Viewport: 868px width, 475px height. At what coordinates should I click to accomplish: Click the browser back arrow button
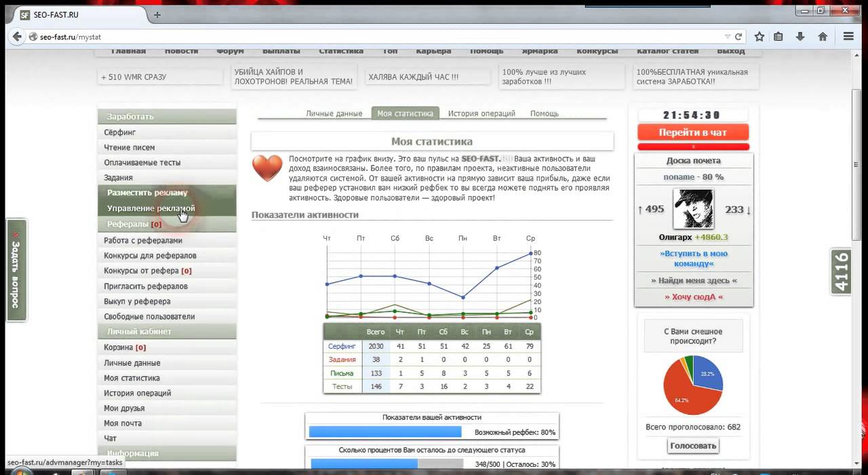[x=16, y=37]
